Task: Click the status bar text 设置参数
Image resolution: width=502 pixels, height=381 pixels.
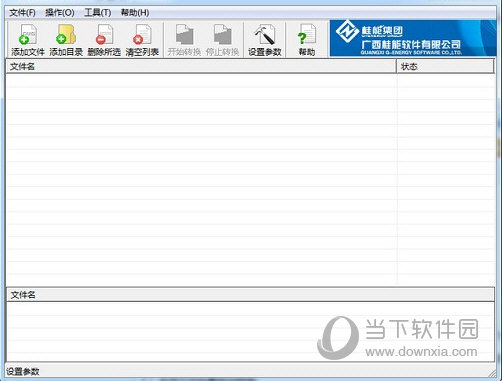Action: 23,371
